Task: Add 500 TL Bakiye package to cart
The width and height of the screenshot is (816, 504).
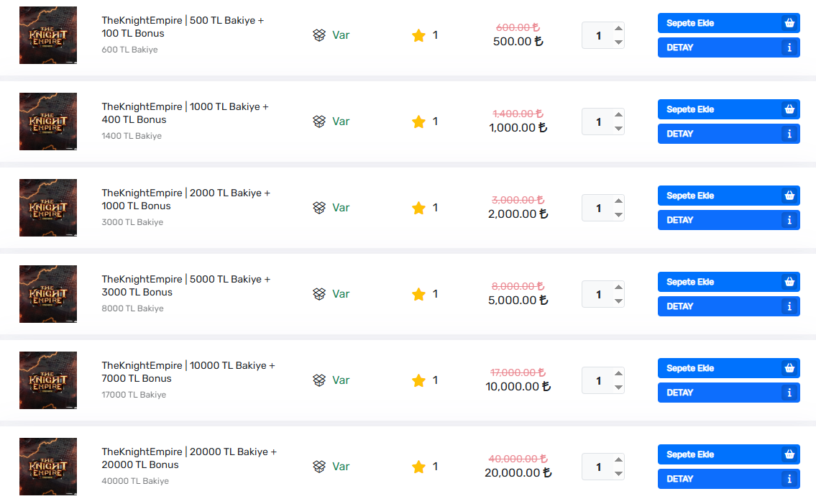Action: tap(728, 23)
